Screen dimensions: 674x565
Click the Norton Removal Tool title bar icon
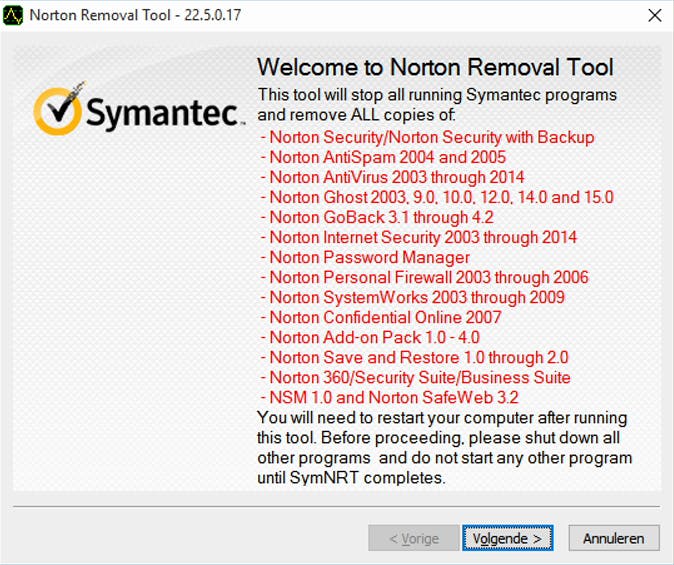coord(14,16)
